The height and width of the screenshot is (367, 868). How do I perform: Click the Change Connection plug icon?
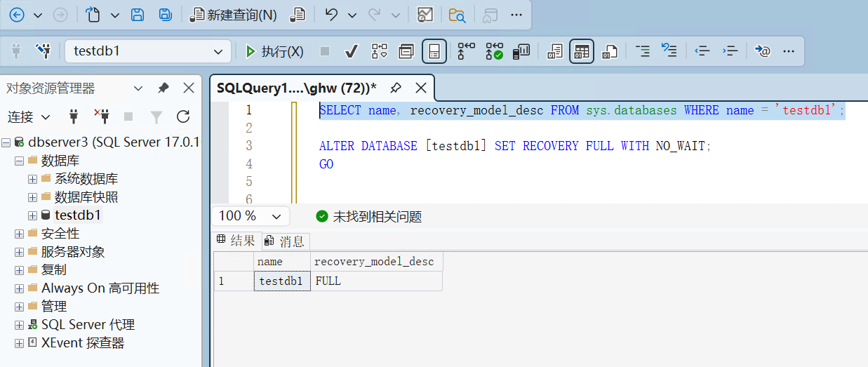44,51
